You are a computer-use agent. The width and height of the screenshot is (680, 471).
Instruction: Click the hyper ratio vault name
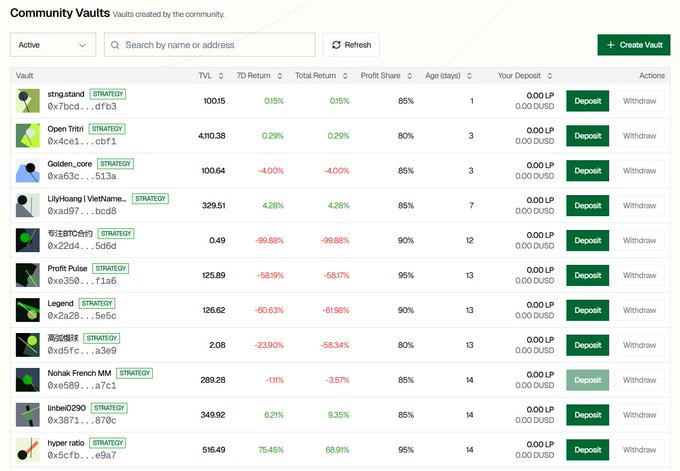66,443
